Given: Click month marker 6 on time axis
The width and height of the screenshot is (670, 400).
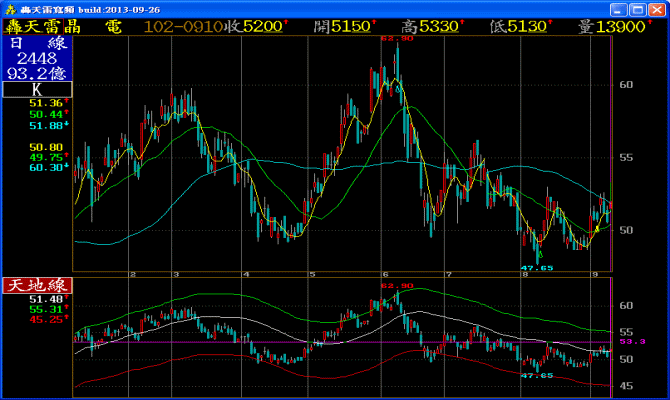Looking at the screenshot, I should pyautogui.click(x=385, y=274).
